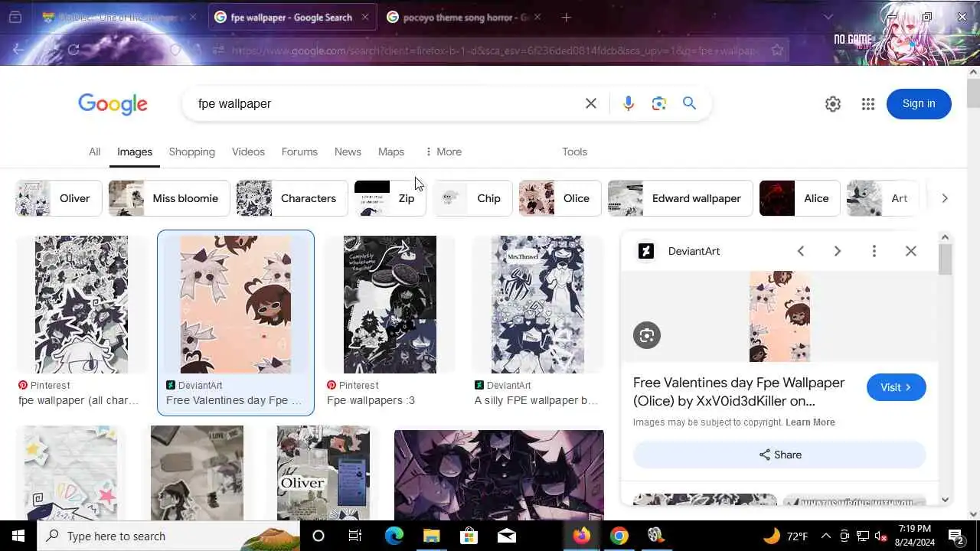Open Task View on the taskbar
The image size is (980, 551).
coord(354,536)
